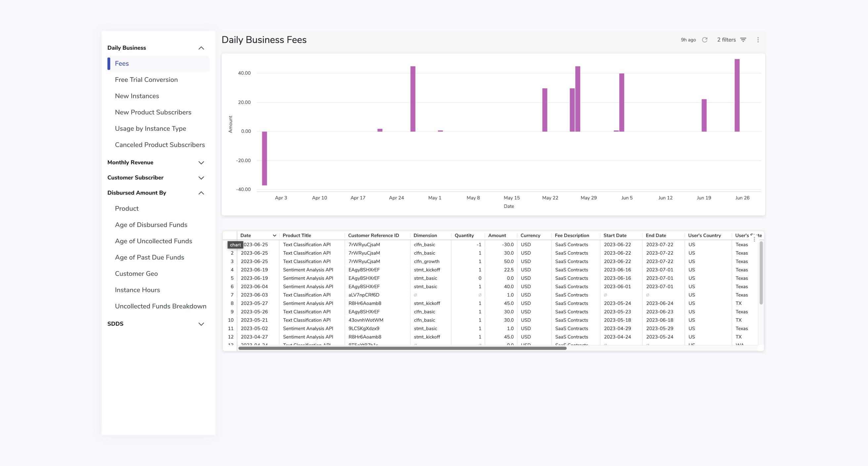
Task: Click the chart tooltip badge in the table
Action: pyautogui.click(x=235, y=245)
